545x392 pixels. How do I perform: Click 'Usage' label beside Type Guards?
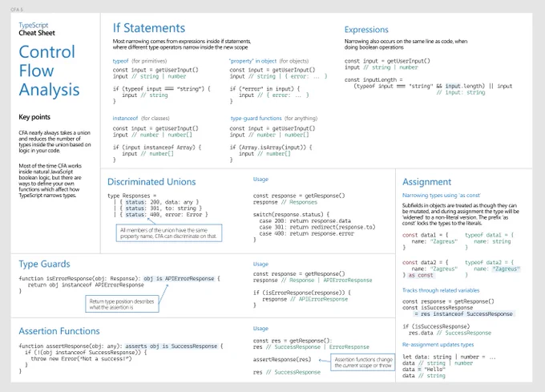click(260, 264)
